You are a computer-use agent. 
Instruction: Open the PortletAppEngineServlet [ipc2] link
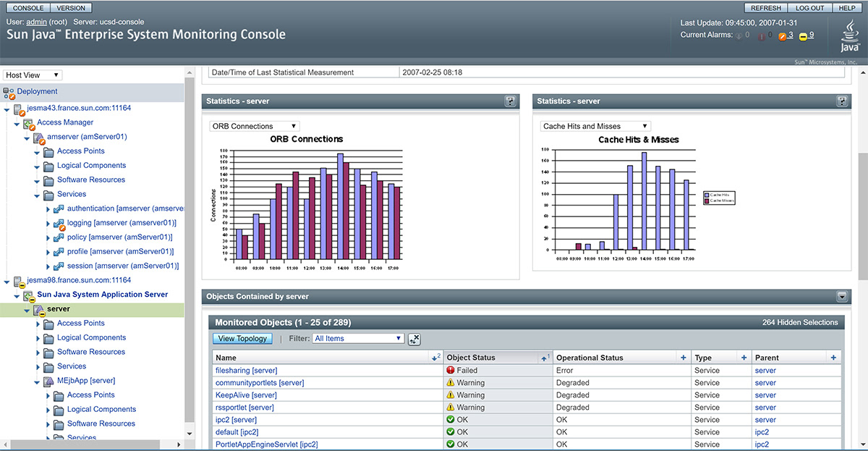(266, 444)
